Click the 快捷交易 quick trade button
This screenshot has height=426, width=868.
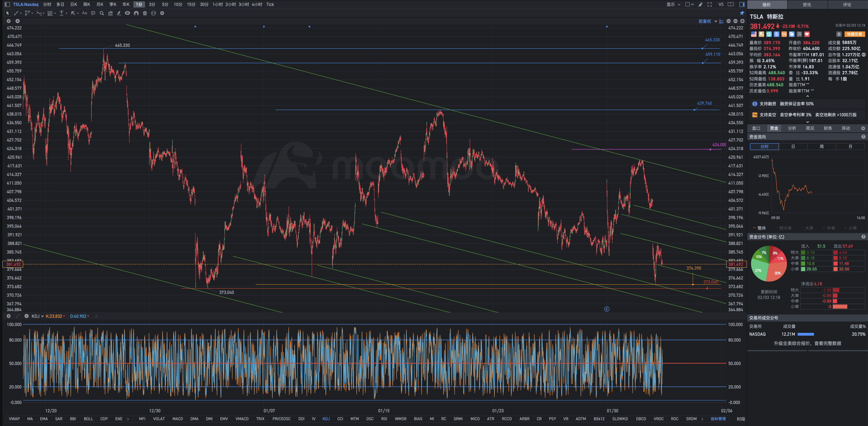855,34
